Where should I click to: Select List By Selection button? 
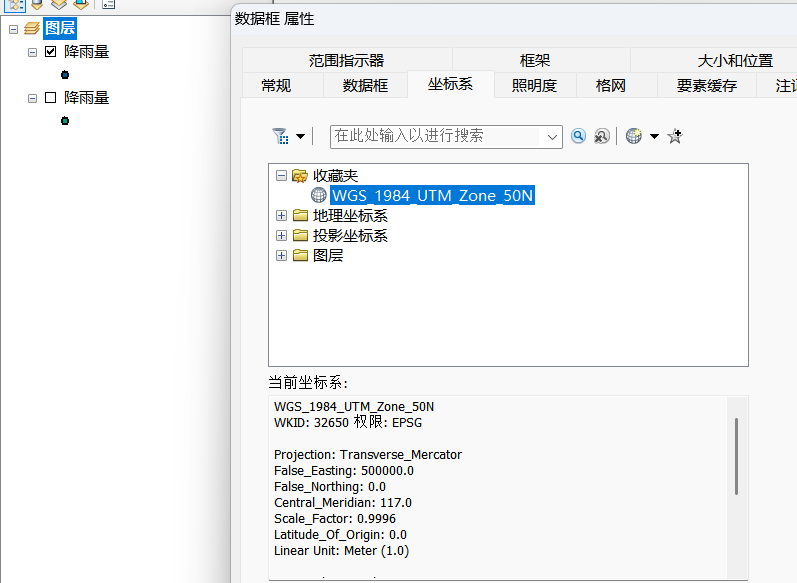click(x=81, y=4)
